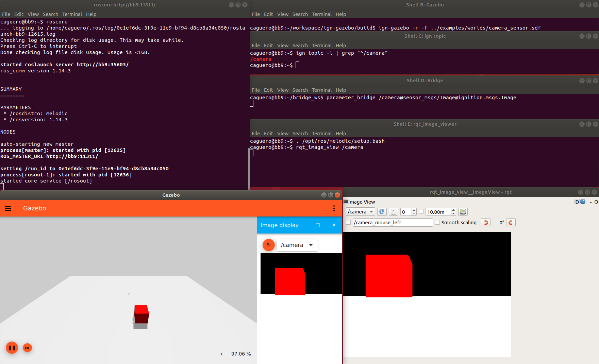Open the Gazebo hamburger menu

pyautogui.click(x=8, y=208)
